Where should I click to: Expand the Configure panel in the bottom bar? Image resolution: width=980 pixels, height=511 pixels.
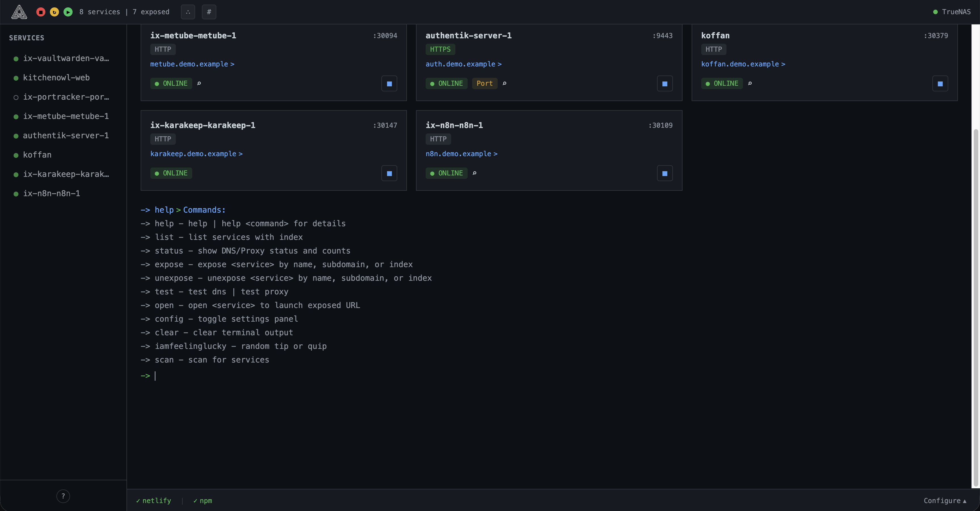[x=945, y=501]
